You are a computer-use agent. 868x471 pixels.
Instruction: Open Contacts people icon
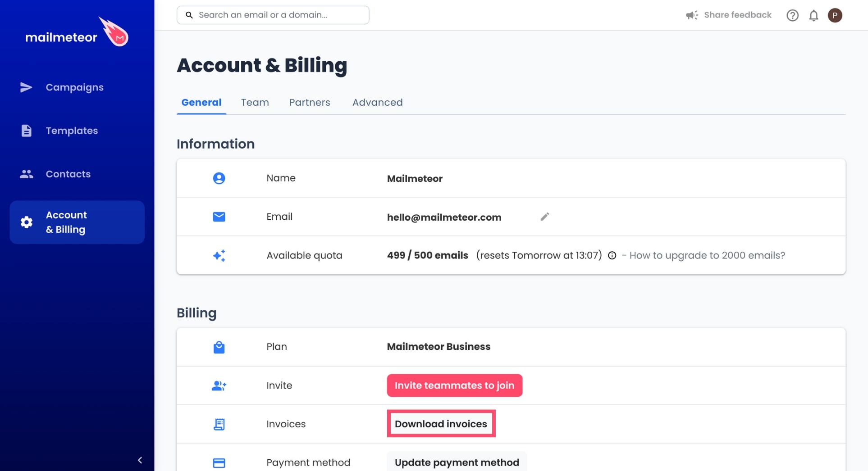[26, 174]
